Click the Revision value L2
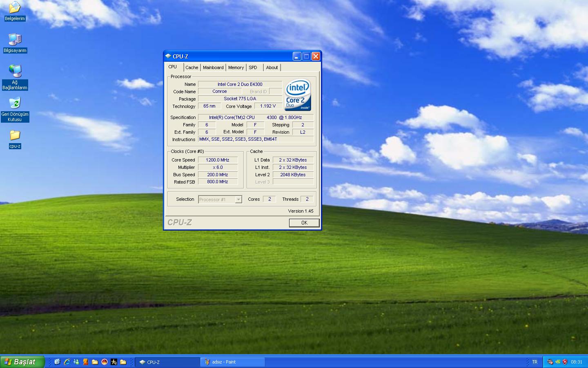 point(303,132)
